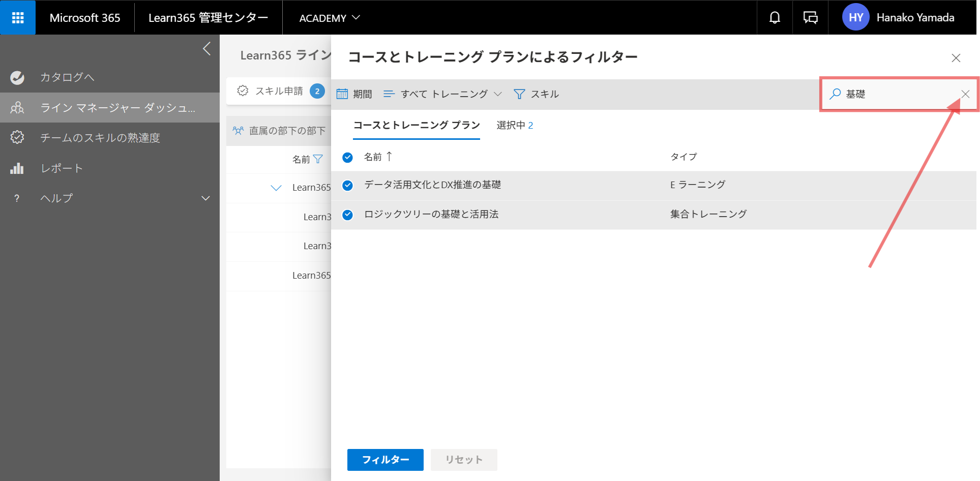The width and height of the screenshot is (980, 481).
Task: Toggle the select-all checkbox beside 名前
Action: point(347,158)
